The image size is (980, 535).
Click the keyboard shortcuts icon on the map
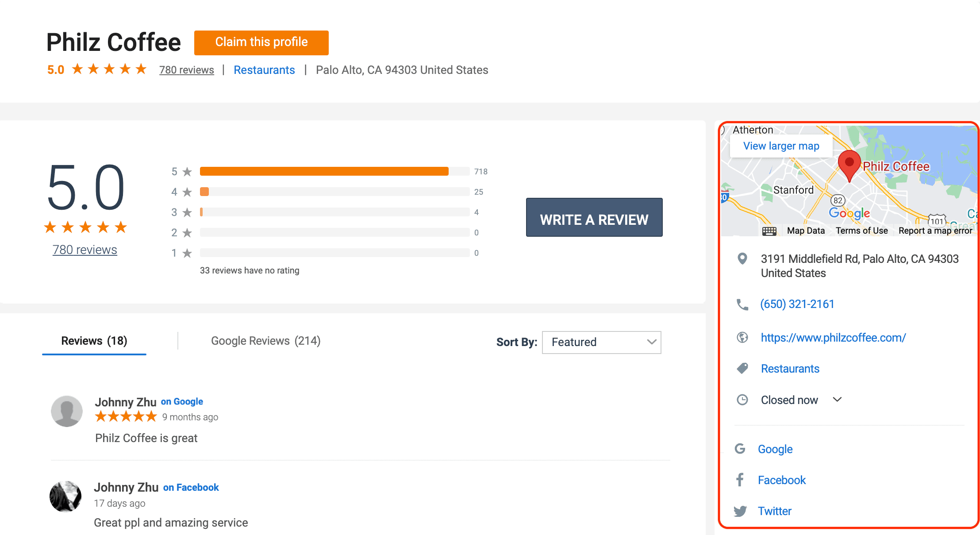[769, 231]
